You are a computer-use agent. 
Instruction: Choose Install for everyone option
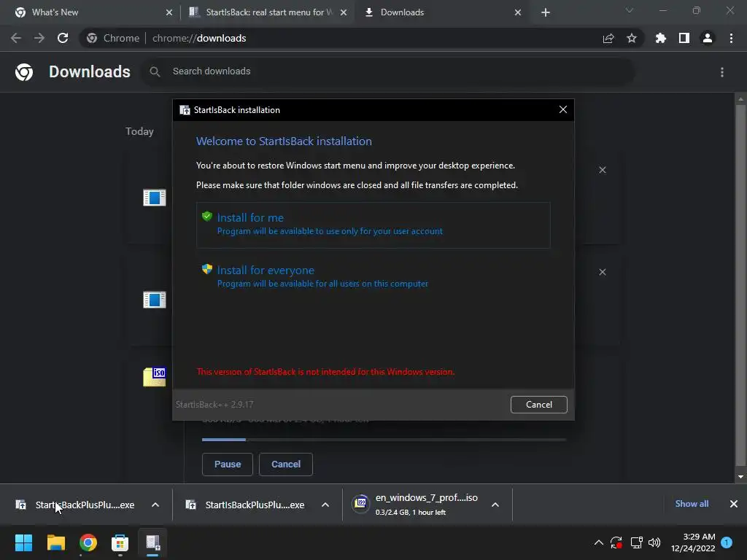pos(373,276)
